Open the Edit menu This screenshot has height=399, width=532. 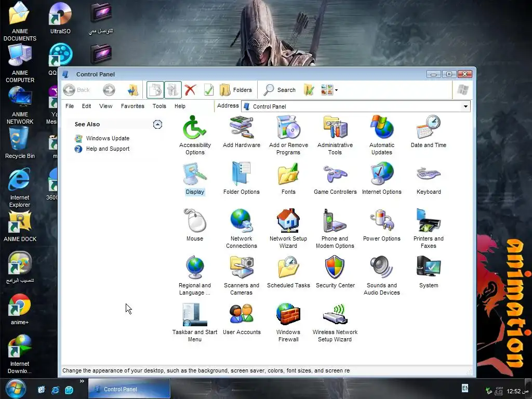[x=87, y=106]
